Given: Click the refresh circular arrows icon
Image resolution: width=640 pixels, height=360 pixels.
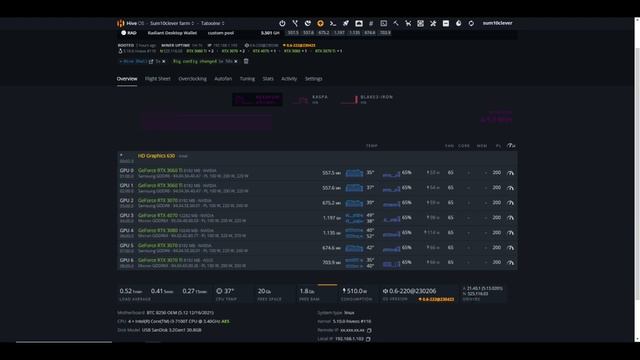Looking at the screenshot, I should click(471, 23).
